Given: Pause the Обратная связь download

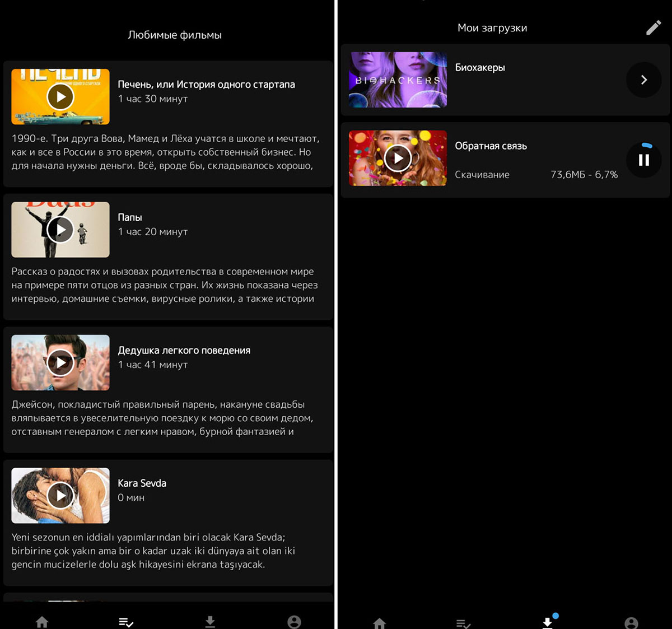Looking at the screenshot, I should coord(644,160).
